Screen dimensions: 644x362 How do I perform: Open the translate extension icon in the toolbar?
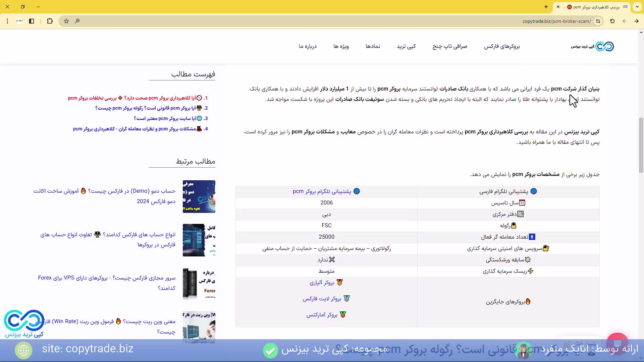point(19,21)
